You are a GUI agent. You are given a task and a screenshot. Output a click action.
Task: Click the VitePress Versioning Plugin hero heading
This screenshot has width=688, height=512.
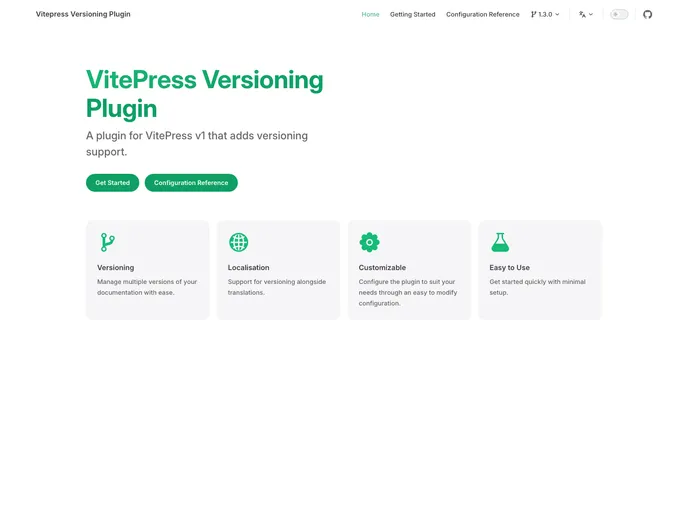click(x=204, y=94)
